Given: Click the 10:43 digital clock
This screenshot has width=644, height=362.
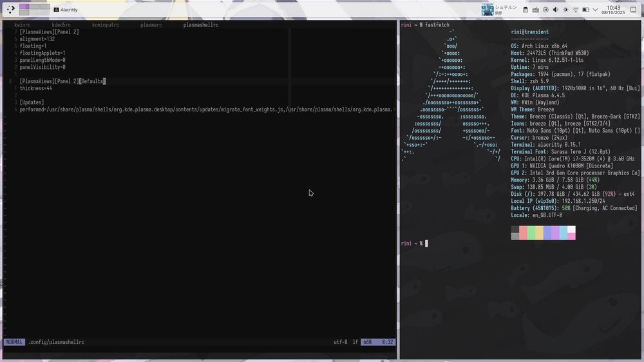Looking at the screenshot, I should pyautogui.click(x=613, y=7).
